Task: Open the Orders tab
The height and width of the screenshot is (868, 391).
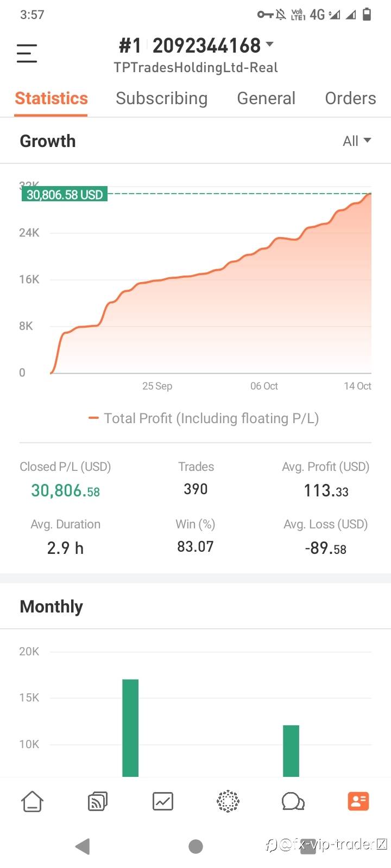Action: (x=350, y=98)
